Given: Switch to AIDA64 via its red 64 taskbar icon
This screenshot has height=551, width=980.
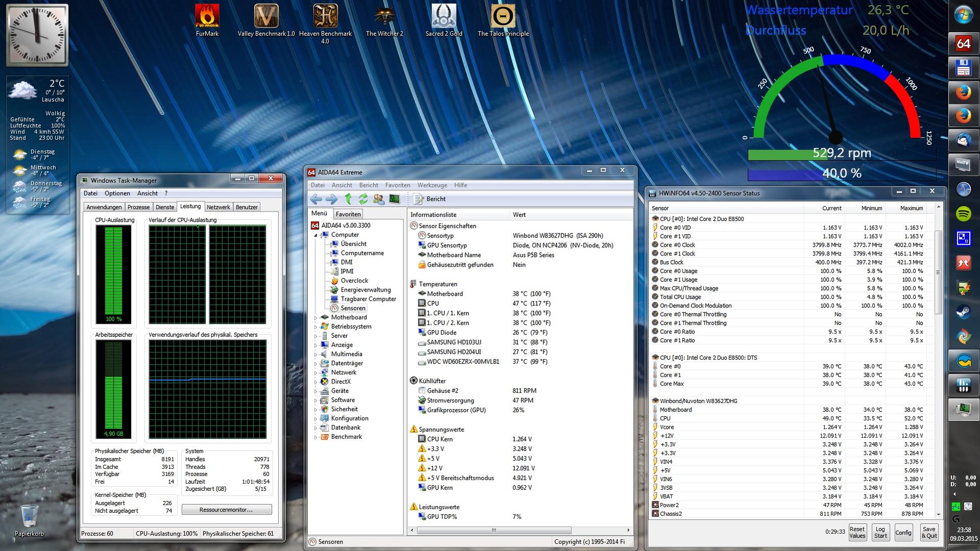Looking at the screenshot, I should click(963, 43).
